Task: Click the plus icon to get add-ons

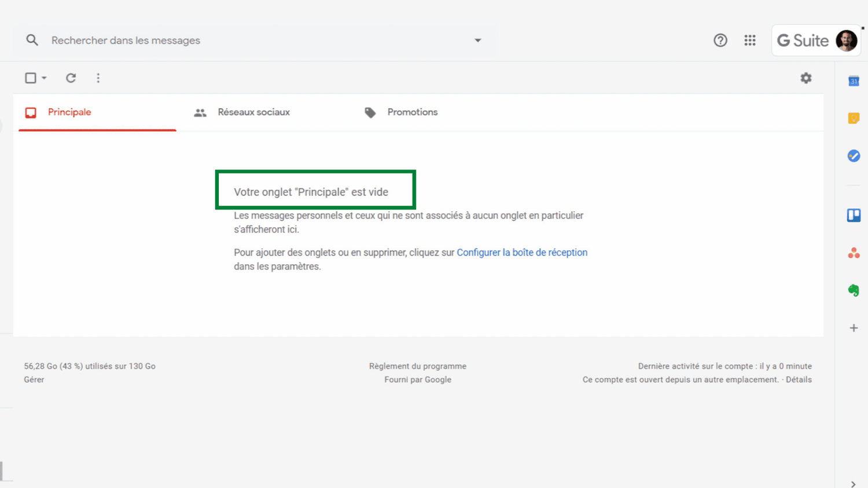Action: [x=854, y=328]
